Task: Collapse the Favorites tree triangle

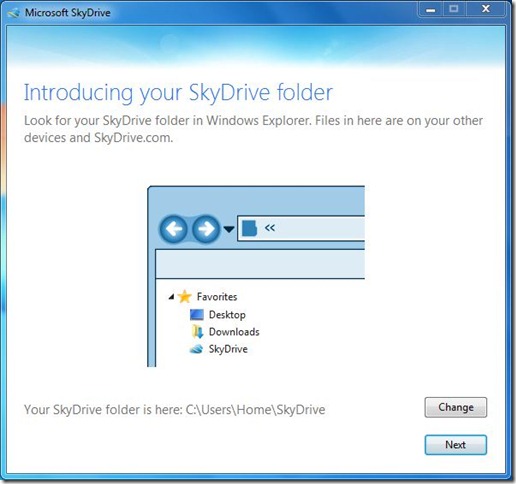Action: pos(171,296)
